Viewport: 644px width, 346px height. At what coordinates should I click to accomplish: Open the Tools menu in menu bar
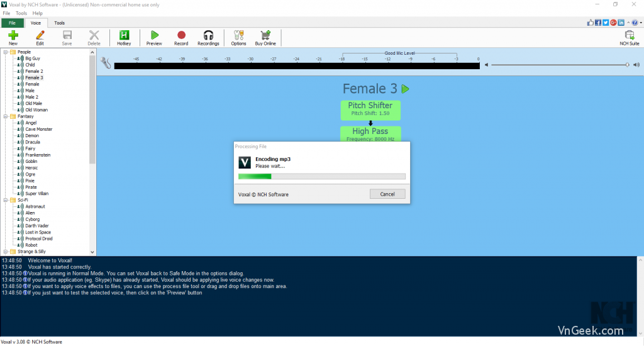[21, 13]
